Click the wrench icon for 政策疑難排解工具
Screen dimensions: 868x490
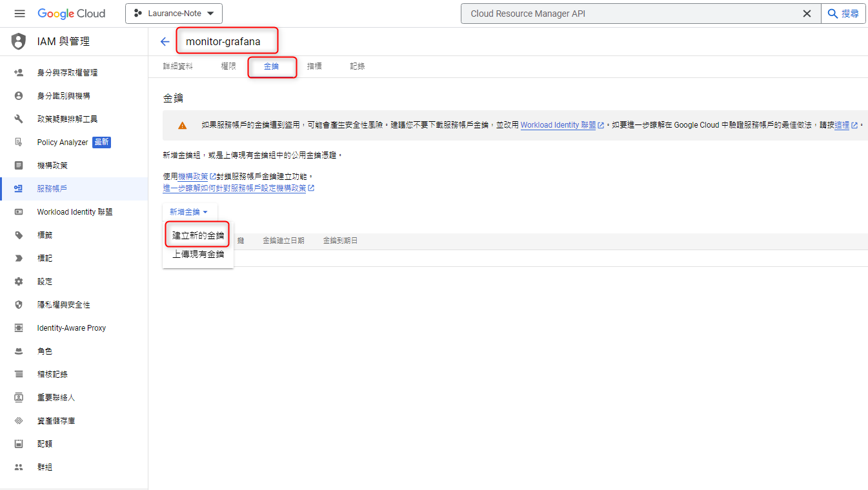(19, 119)
